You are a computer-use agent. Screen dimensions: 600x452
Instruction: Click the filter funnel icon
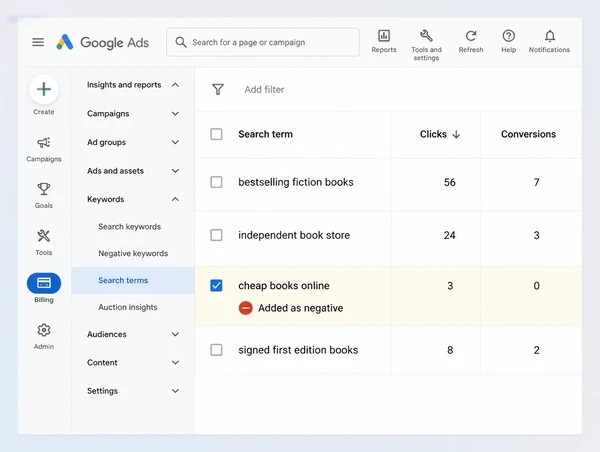coord(218,89)
